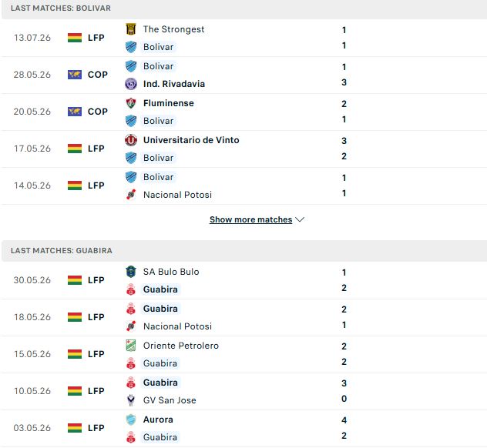Viewport: 487px width, 448px height.
Task: Select COP competition label on 20.05.26 match
Action: (x=98, y=112)
